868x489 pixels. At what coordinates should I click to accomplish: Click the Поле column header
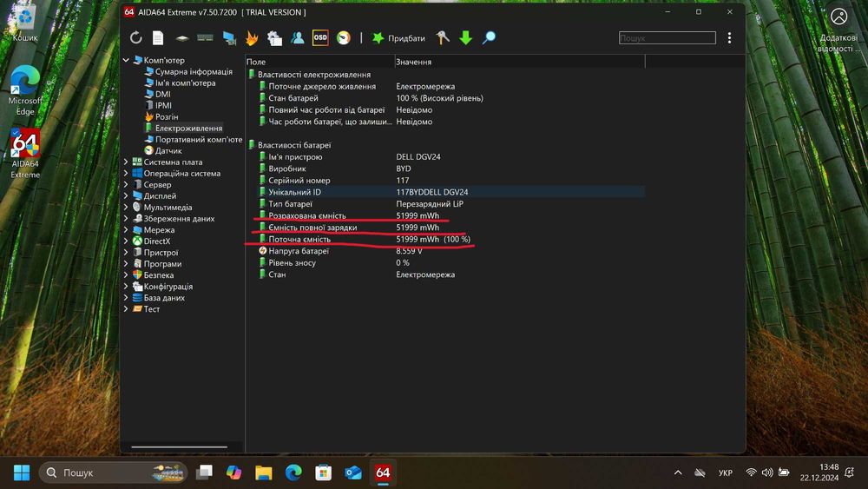pyautogui.click(x=320, y=62)
